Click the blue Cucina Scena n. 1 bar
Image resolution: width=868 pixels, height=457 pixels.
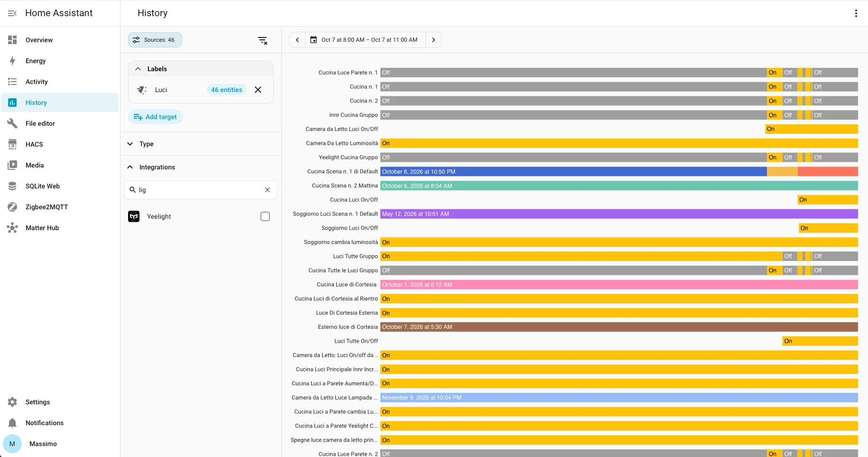click(x=573, y=172)
